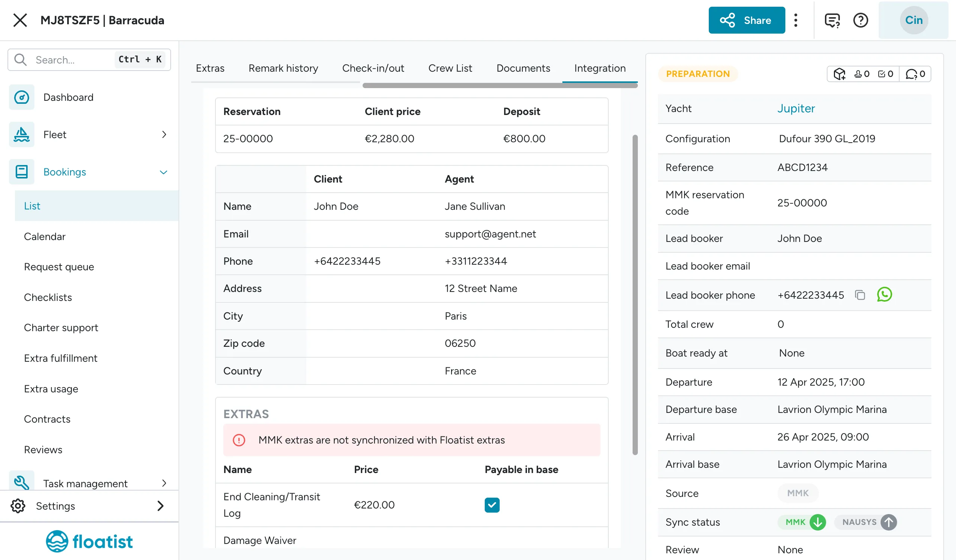Open the help question mark icon
The image size is (956, 560).
coord(860,20)
